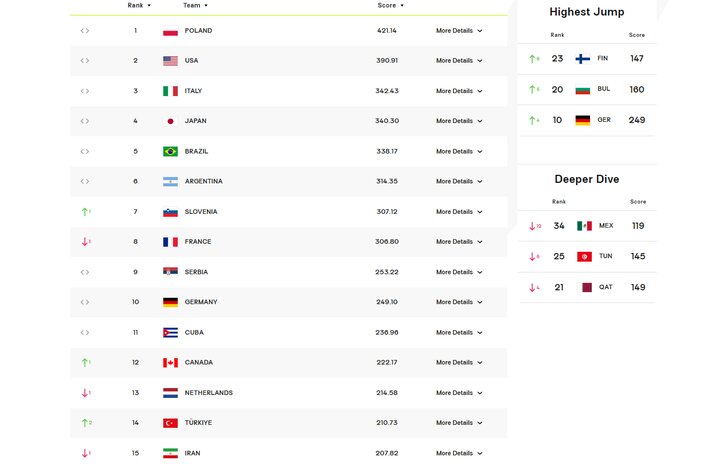Click the Mexico flag in Deeper Dive
The image size is (720, 464).
pos(584,226)
